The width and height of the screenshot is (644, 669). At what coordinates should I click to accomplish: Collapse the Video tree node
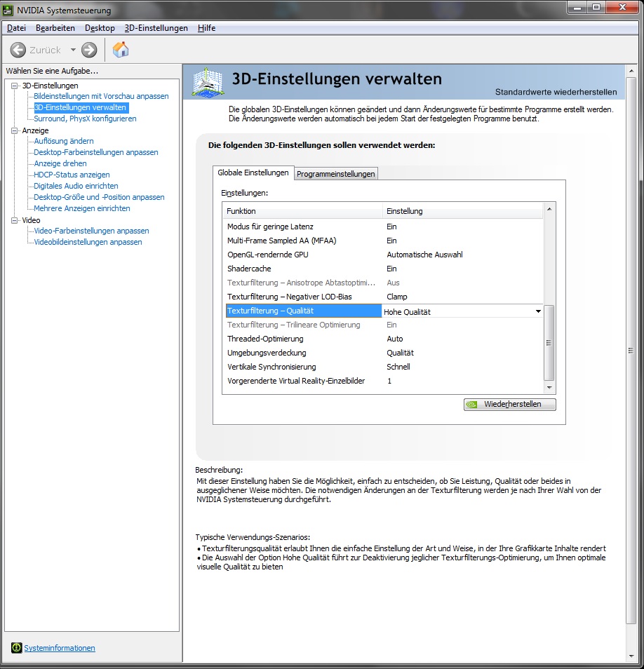tap(15, 220)
